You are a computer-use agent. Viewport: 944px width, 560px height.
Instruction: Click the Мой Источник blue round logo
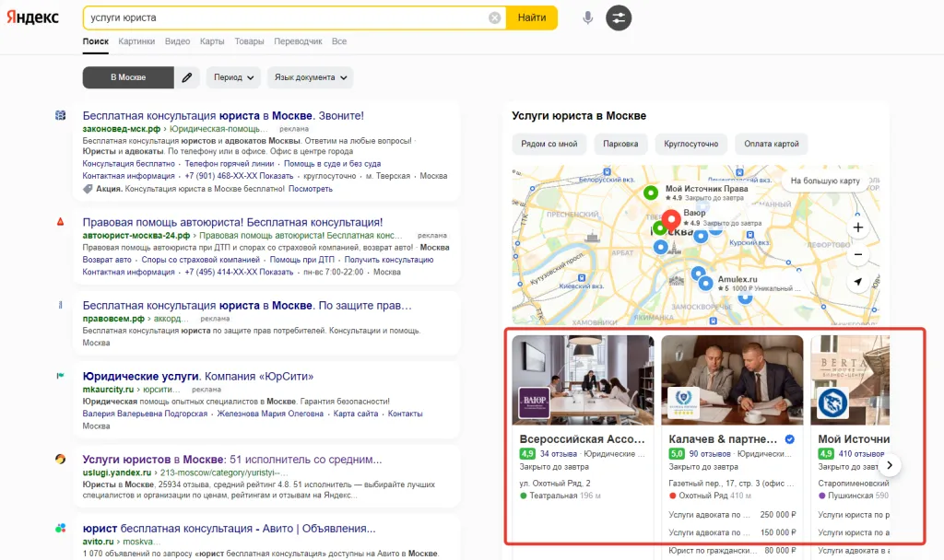coord(833,403)
